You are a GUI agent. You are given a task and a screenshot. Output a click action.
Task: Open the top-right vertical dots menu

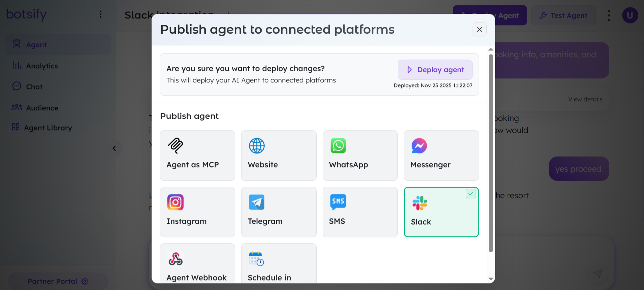coord(609,15)
